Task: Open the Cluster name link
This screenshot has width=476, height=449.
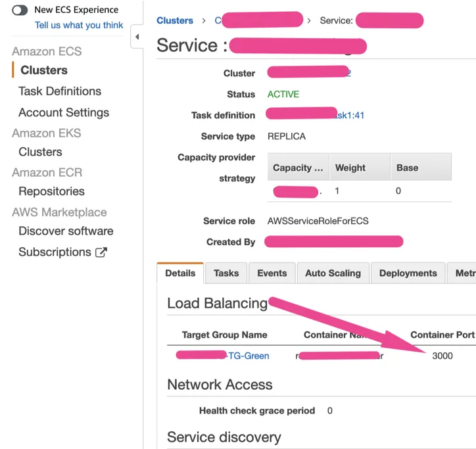Action: click(x=309, y=72)
